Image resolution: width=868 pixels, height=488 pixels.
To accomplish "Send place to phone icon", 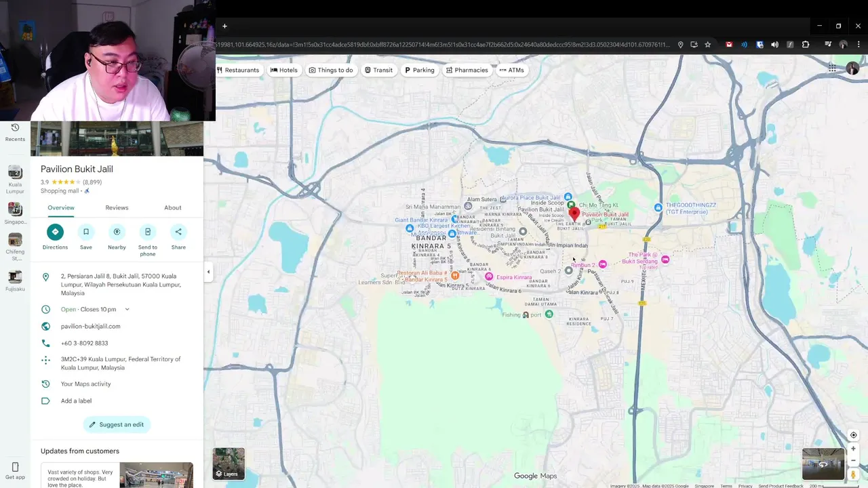I will click(x=148, y=232).
